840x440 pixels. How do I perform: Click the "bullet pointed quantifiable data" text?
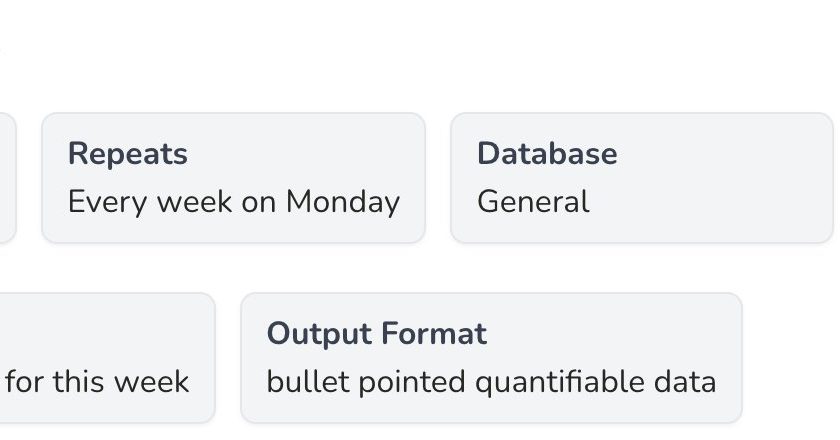click(491, 382)
